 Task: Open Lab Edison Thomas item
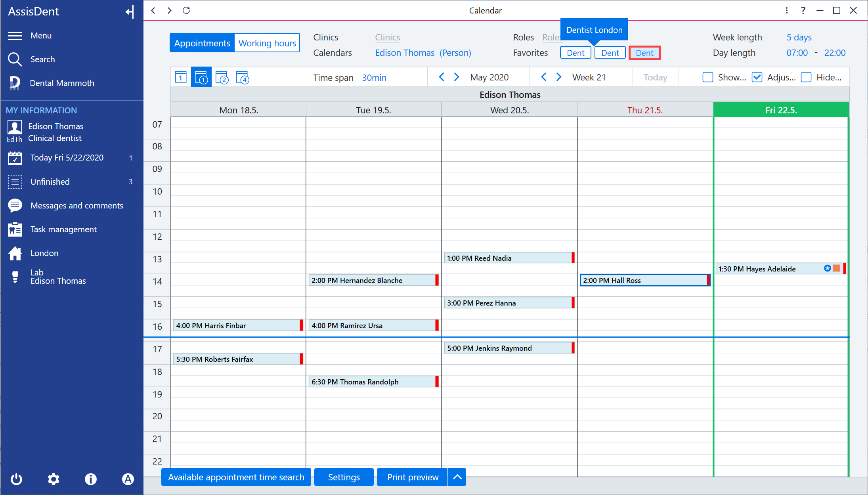pos(48,277)
